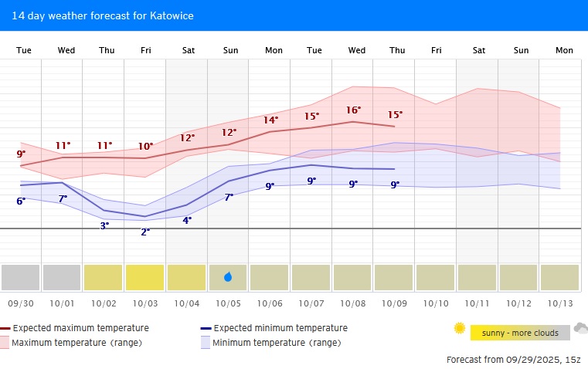Click the cloud icon beside the gradient bar
This screenshot has width=588, height=369.
581,329
